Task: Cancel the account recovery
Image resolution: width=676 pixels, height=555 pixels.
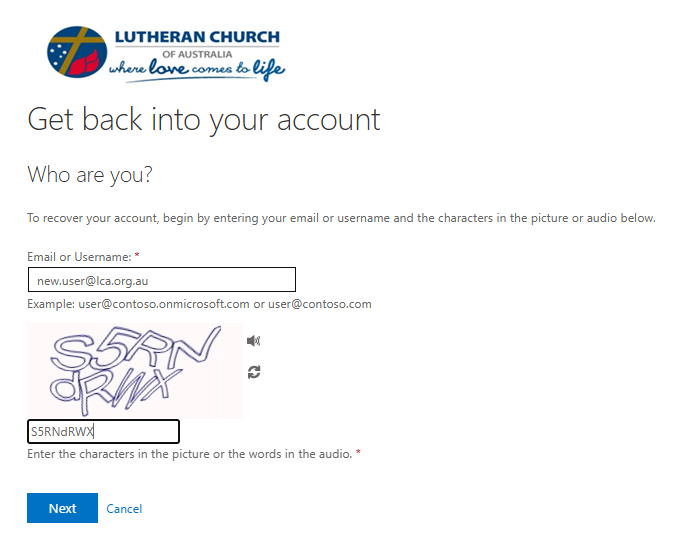Action: click(124, 509)
